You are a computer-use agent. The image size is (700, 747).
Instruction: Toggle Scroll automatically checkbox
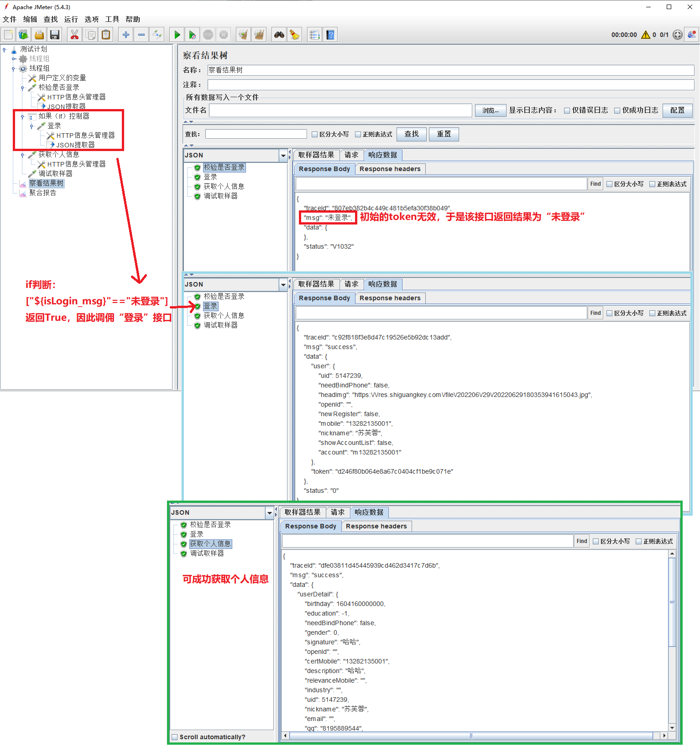[x=174, y=737]
